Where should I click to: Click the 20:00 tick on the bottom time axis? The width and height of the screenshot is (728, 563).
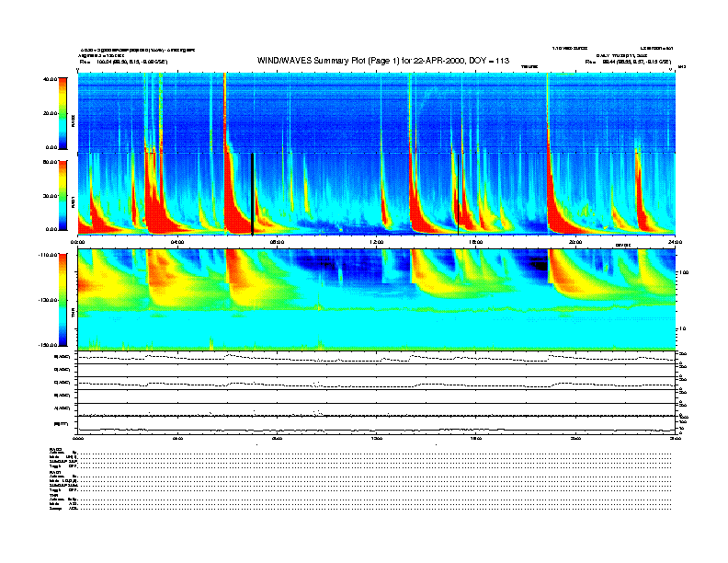(x=574, y=440)
